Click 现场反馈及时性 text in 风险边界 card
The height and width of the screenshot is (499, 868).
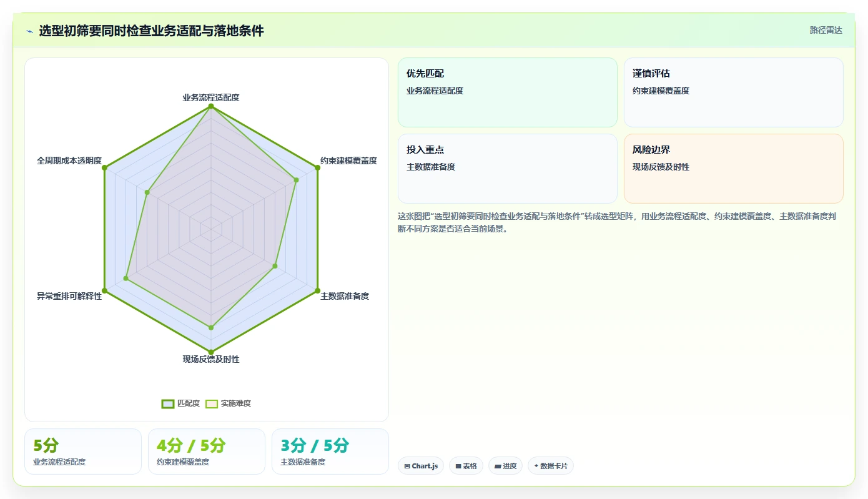click(x=661, y=167)
